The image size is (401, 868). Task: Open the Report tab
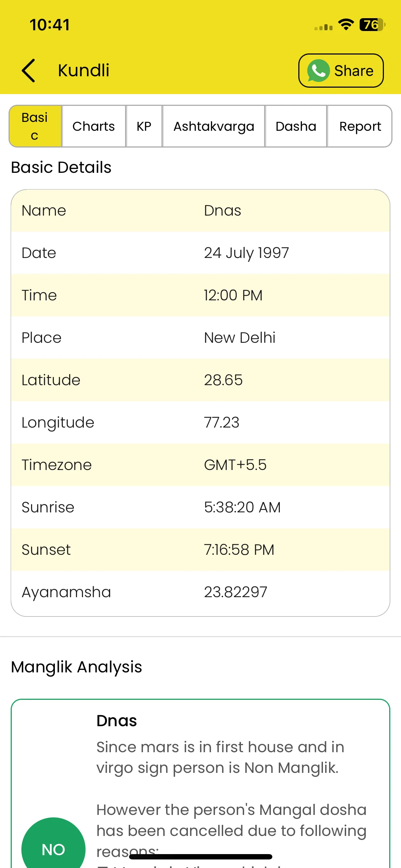360,126
